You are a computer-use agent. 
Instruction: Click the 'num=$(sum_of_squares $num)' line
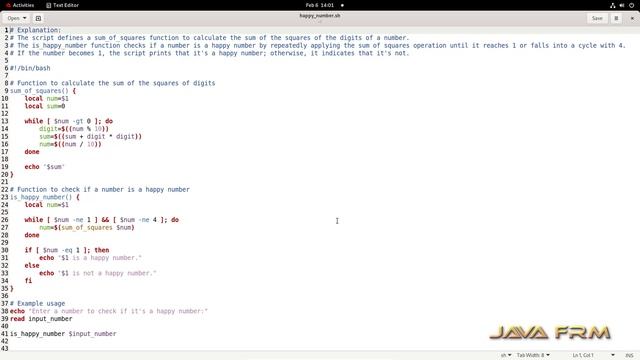point(87,227)
